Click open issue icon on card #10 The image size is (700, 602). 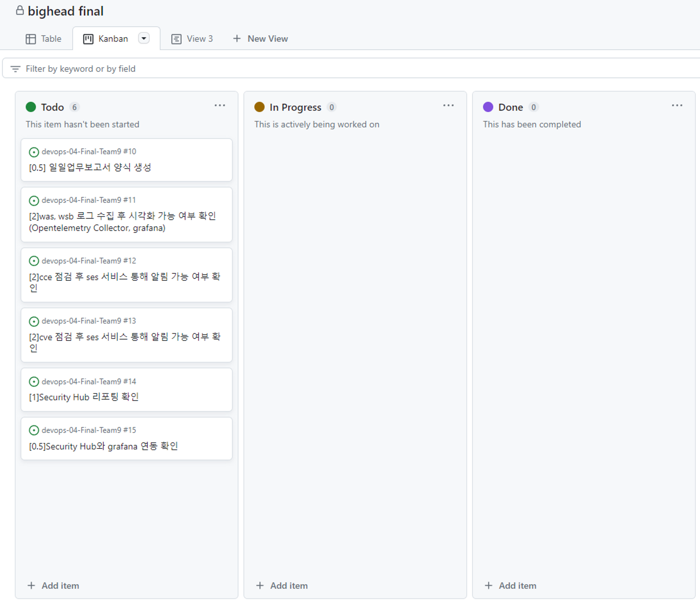coord(34,152)
